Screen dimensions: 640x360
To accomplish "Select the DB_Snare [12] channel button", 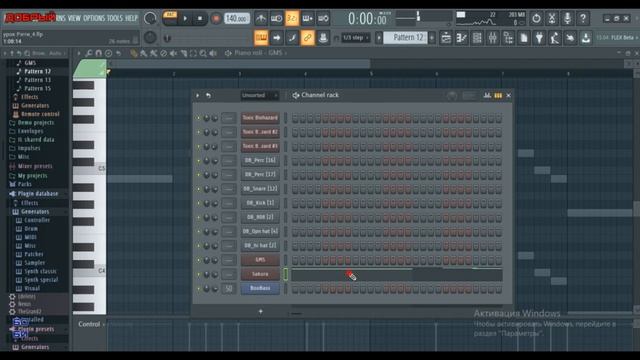I will 260,189.
